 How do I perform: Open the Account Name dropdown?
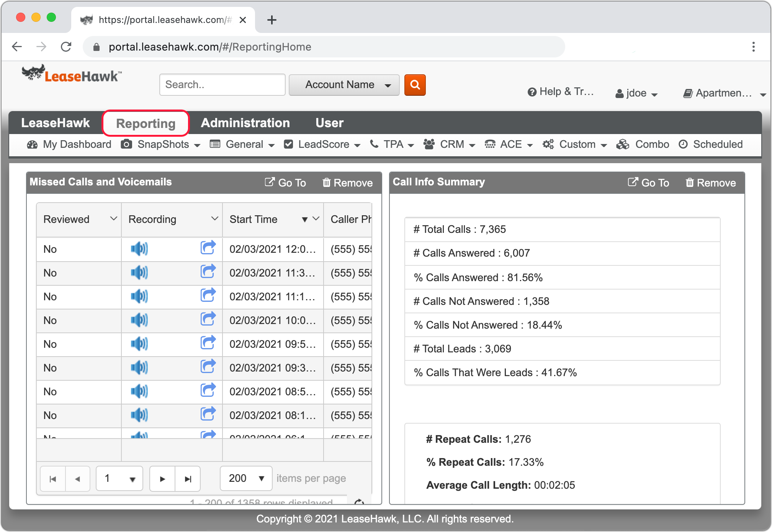(x=344, y=85)
